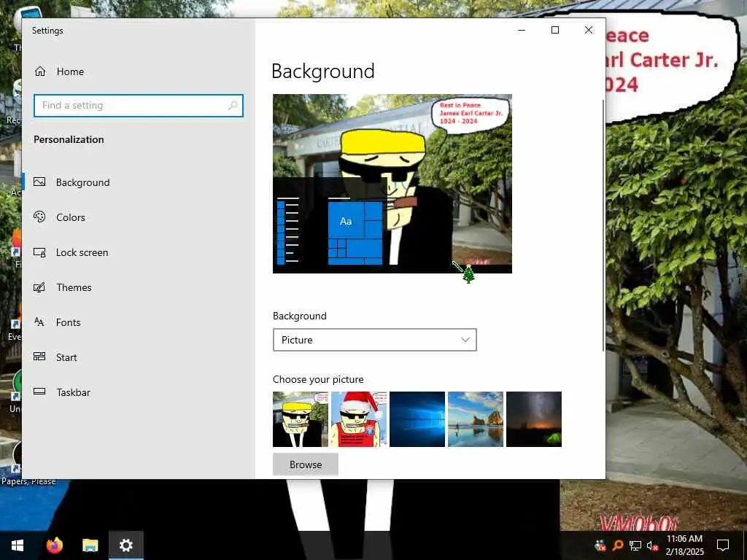
Task: Click the Settings gear taskbar button
Action: coord(125,545)
